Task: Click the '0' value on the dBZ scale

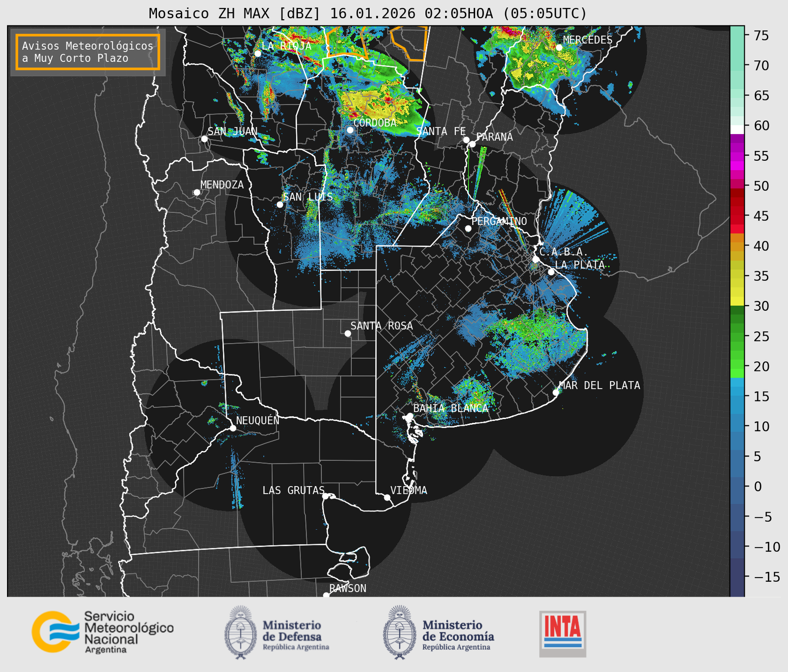Action: (758, 486)
